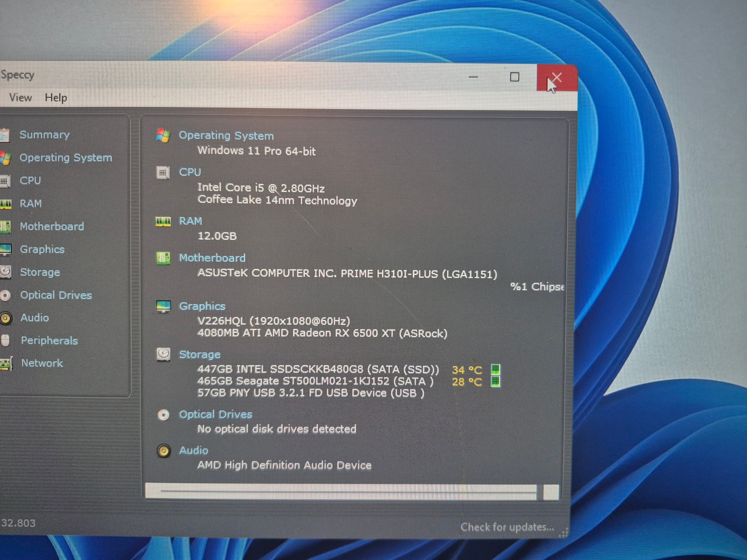Click the ASUSTeK PRIME H310I-PLUS motherboard text

tap(347, 274)
